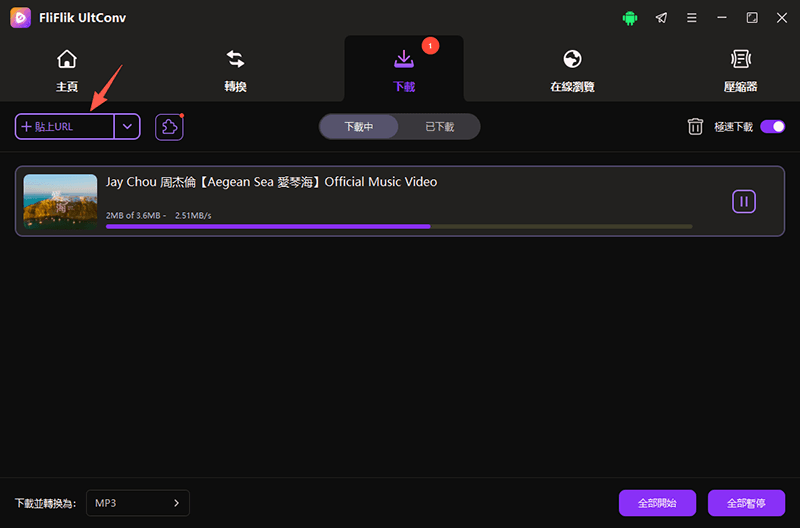Click the paper plane feedback icon

coord(661,18)
